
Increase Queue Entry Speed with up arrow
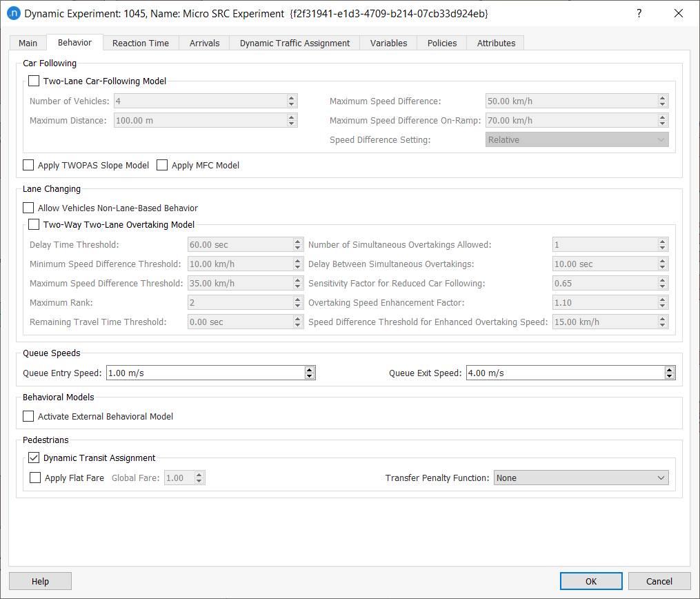click(310, 370)
